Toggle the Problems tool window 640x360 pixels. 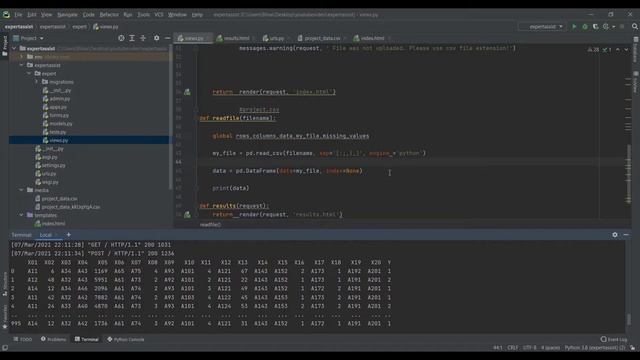[x=53, y=339]
